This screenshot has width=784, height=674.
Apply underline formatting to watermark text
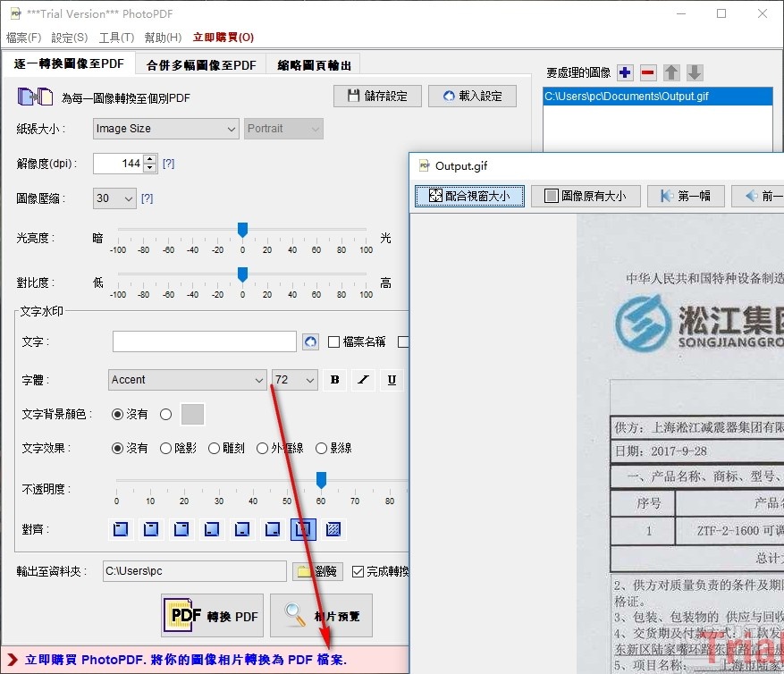coord(392,380)
